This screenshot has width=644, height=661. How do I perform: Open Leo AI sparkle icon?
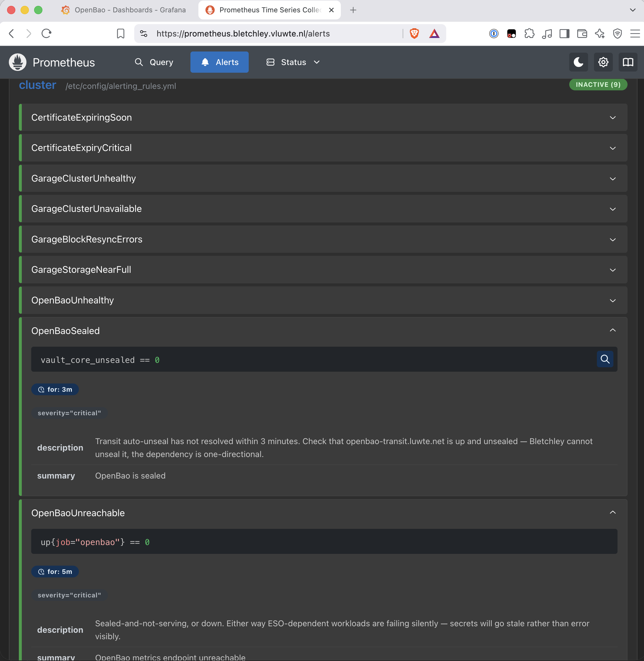coord(600,34)
